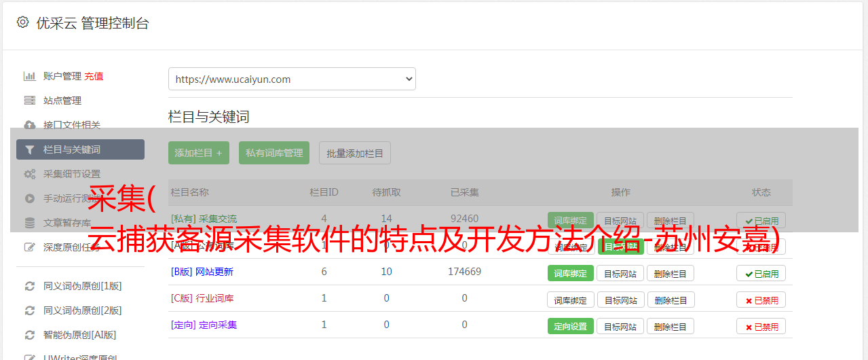Open the [C版] 行业词库 column link
Viewport: 868px width, 360px height.
202,298
